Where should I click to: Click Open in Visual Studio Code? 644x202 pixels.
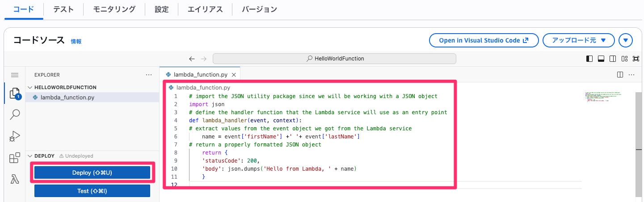[484, 40]
